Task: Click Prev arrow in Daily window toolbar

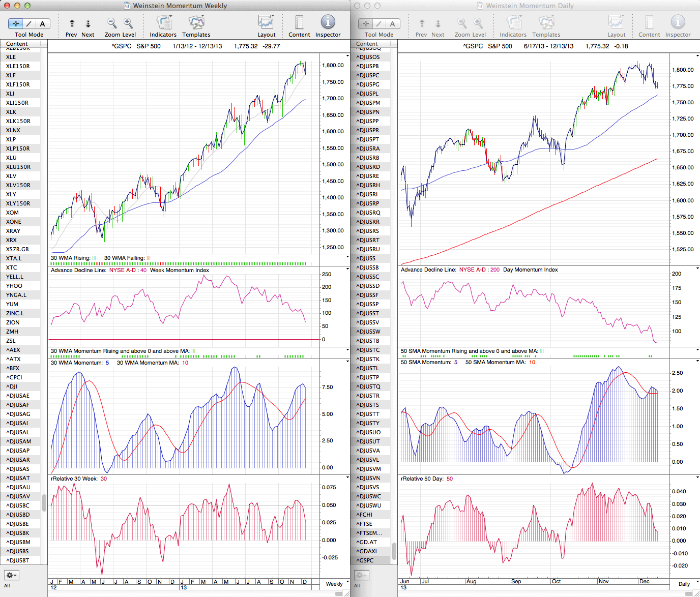Action: [x=422, y=24]
